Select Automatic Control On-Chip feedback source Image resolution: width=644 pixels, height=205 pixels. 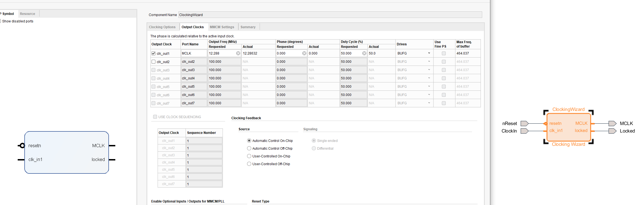click(x=249, y=141)
